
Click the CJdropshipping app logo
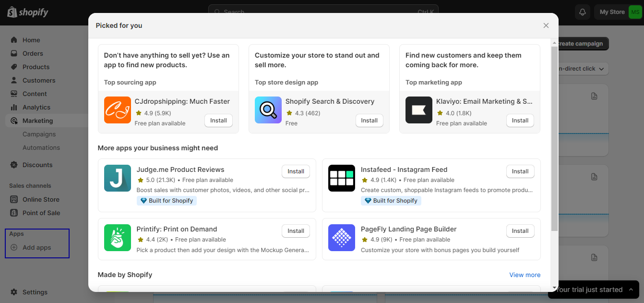118,110
